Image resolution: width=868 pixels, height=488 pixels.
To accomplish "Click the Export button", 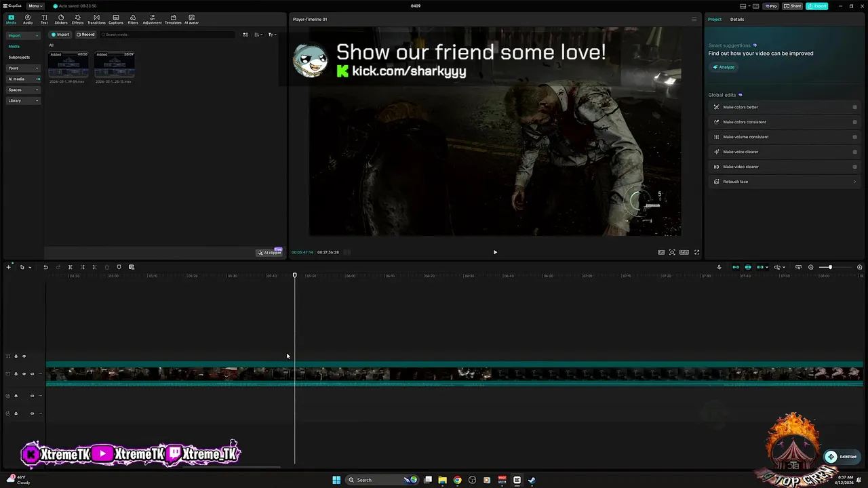I will coord(817,6).
